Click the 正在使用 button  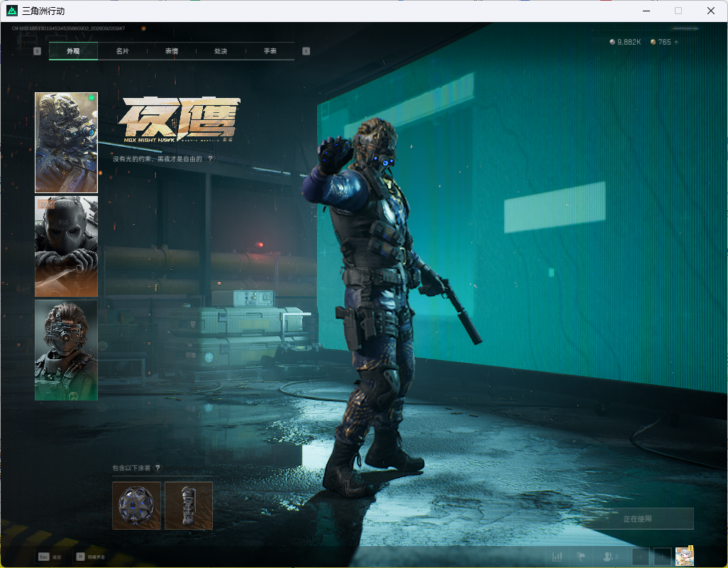point(637,519)
